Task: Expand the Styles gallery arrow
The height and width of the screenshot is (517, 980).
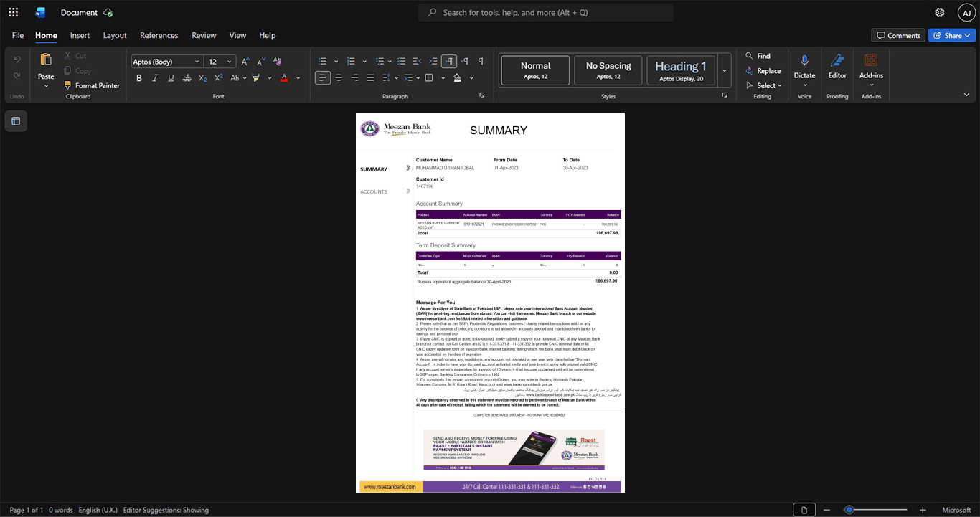Action: (x=725, y=70)
